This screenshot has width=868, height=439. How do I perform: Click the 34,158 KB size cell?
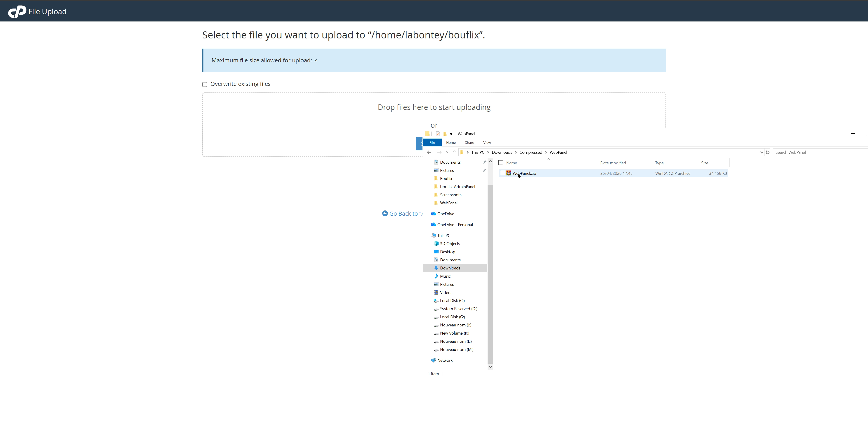pyautogui.click(x=718, y=173)
